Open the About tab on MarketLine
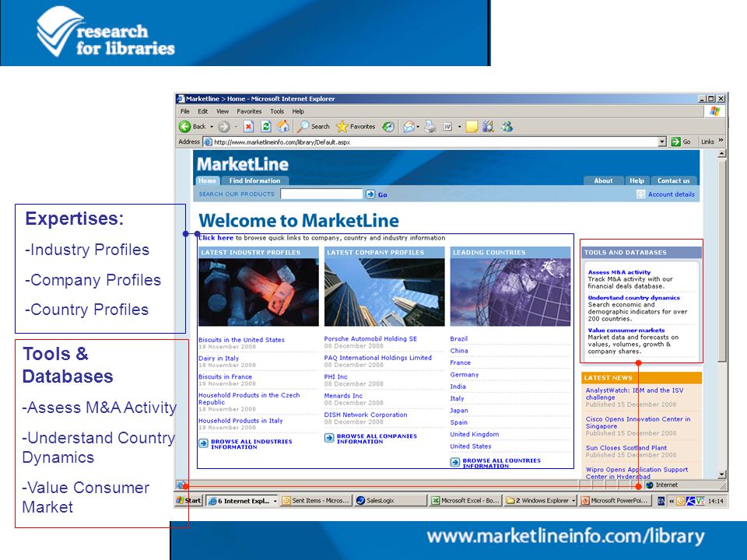 603,180
